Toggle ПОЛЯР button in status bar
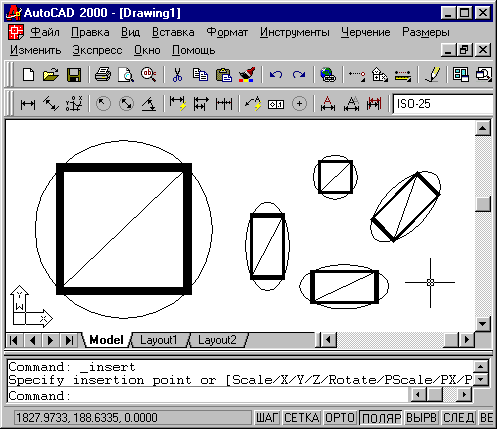 [x=381, y=418]
